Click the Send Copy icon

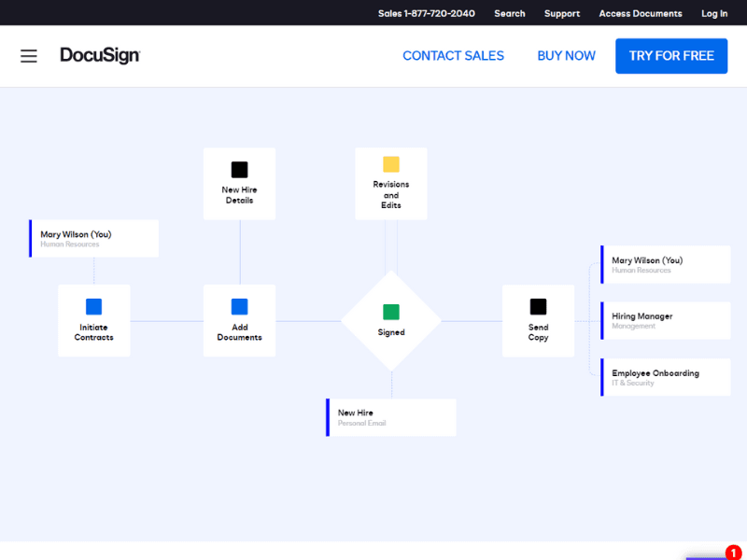tap(538, 305)
